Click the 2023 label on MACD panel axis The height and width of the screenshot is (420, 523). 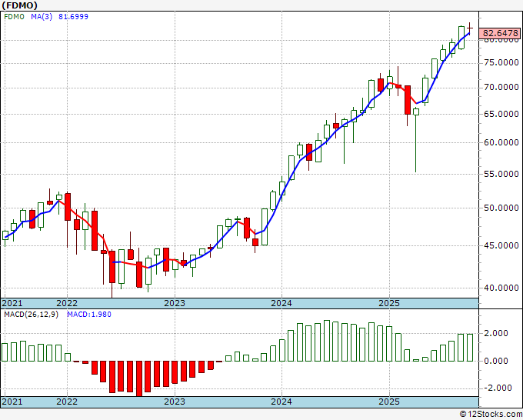tap(175, 402)
